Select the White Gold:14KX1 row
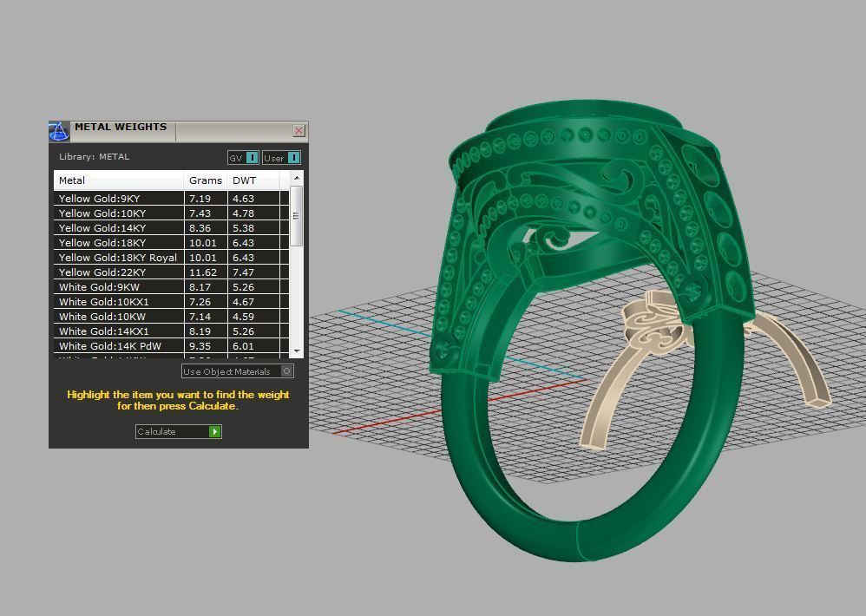The width and height of the screenshot is (866, 616). (x=171, y=331)
